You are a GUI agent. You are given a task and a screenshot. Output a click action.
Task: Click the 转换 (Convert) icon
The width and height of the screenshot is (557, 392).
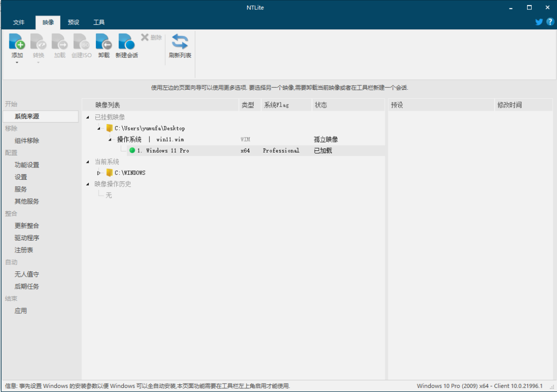point(38,45)
